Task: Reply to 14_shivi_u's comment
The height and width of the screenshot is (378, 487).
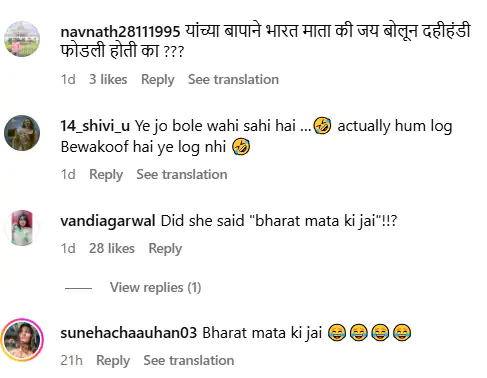Action: 106,175
